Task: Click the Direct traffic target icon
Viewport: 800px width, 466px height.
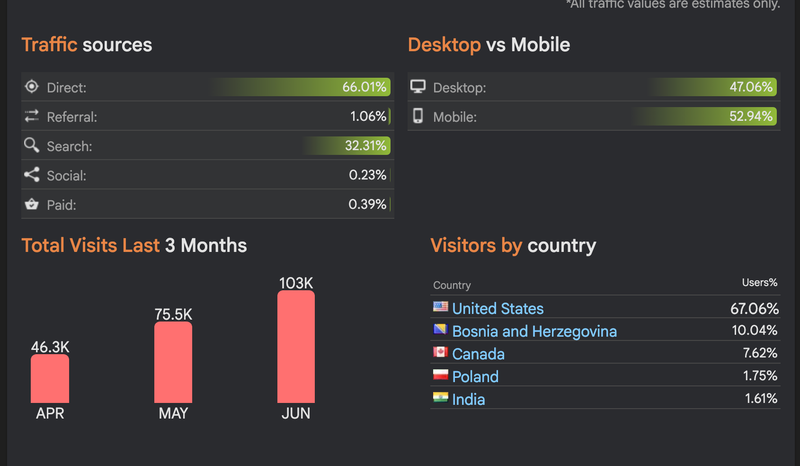Action: click(x=31, y=87)
